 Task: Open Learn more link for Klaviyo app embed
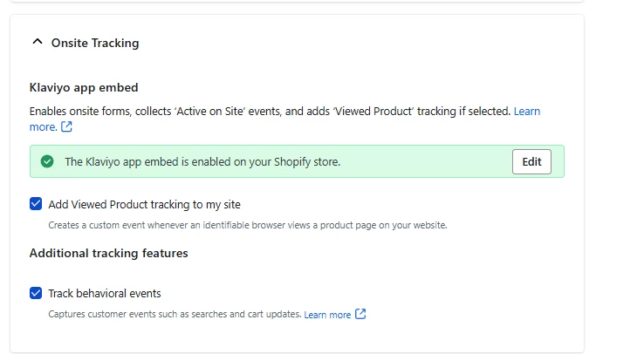[526, 112]
